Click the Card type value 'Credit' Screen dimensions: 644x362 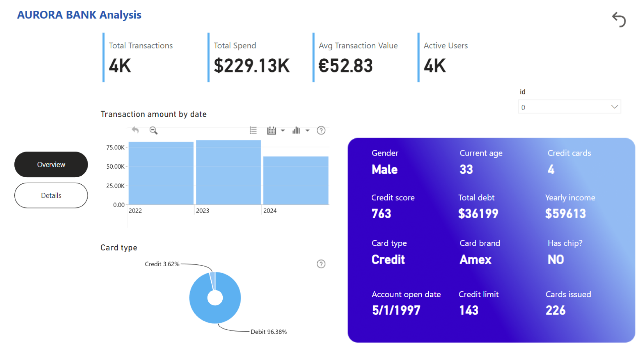(x=388, y=260)
